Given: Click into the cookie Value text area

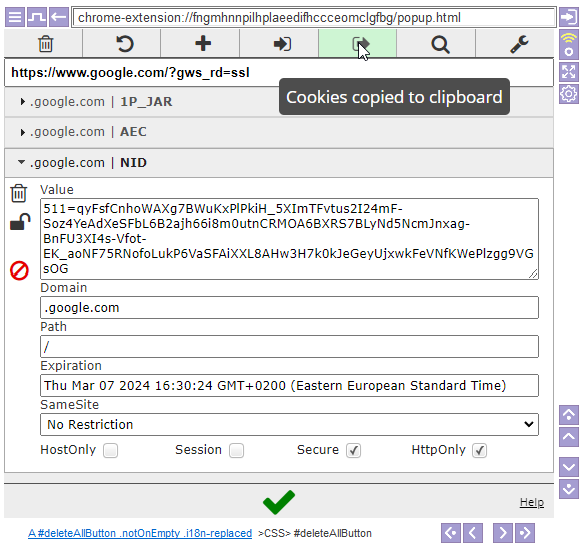Looking at the screenshot, I should [x=289, y=239].
